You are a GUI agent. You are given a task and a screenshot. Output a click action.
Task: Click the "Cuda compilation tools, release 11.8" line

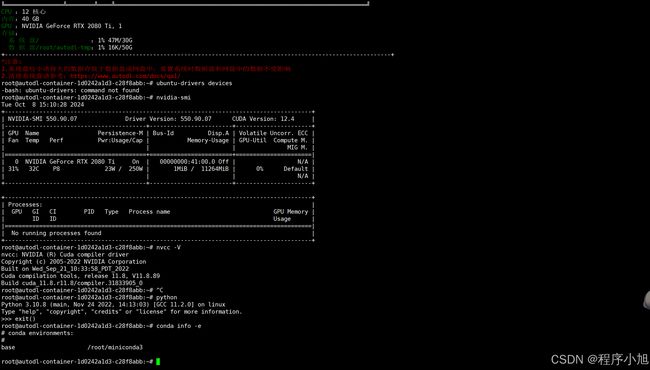coord(80,276)
